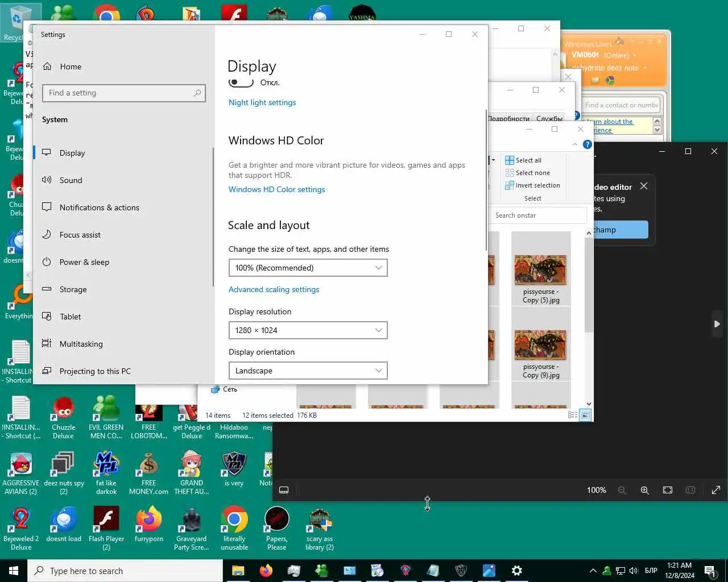Switch Explorer to large icons view icon

tap(585, 415)
